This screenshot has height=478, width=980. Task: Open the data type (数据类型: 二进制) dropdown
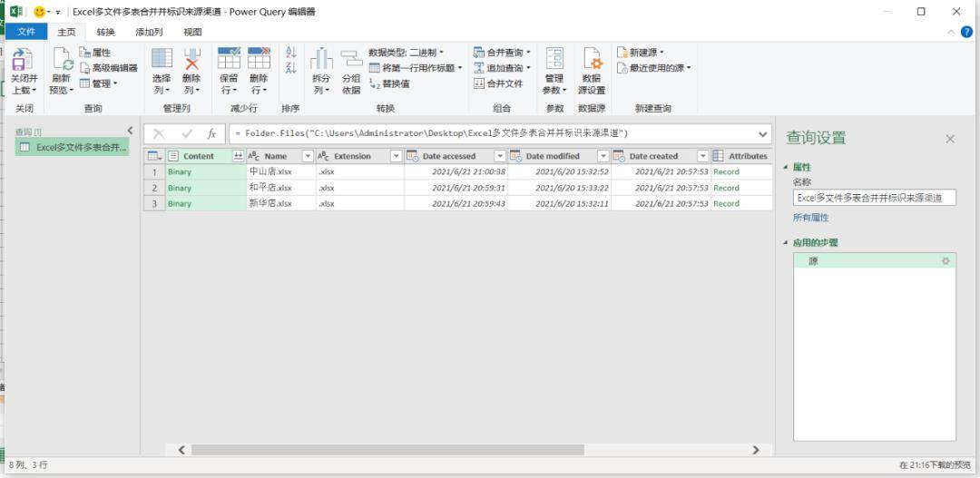(x=406, y=53)
